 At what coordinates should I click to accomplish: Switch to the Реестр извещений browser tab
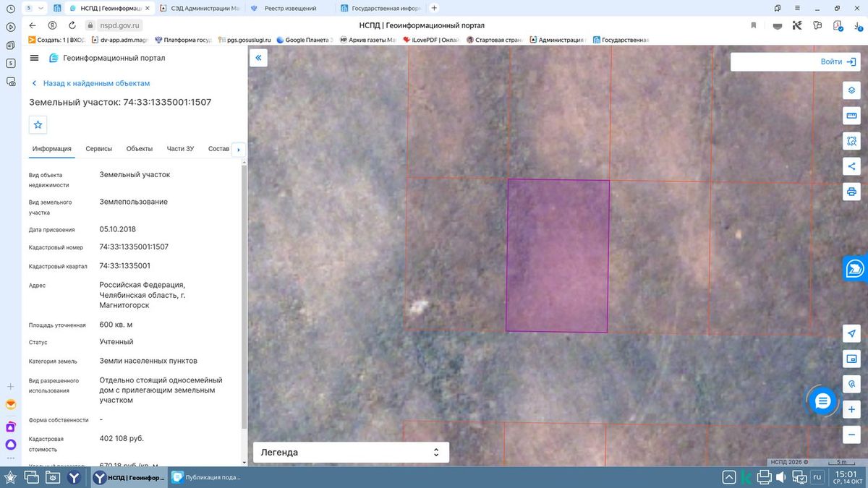point(290,8)
